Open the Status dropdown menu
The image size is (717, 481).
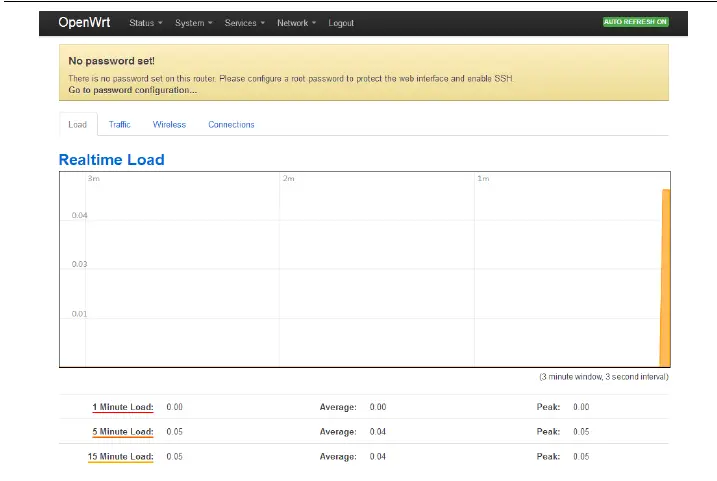pyautogui.click(x=145, y=23)
